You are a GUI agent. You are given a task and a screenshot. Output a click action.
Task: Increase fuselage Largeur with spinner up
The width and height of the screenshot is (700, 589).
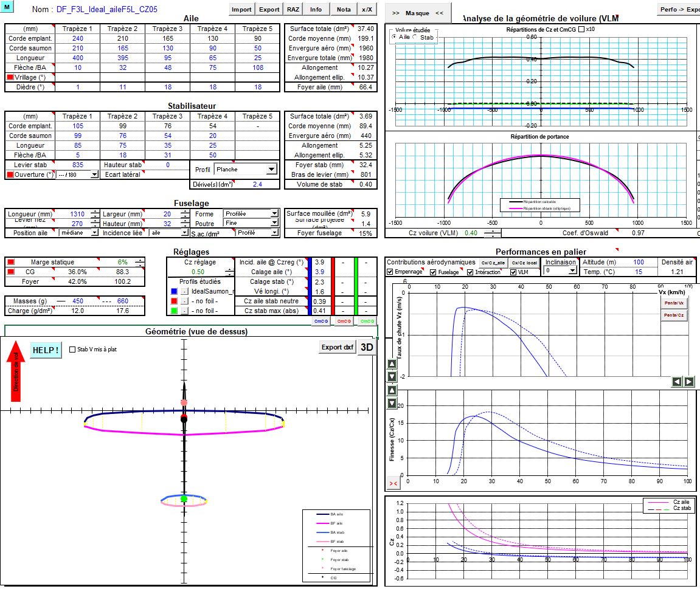pyautogui.click(x=185, y=212)
